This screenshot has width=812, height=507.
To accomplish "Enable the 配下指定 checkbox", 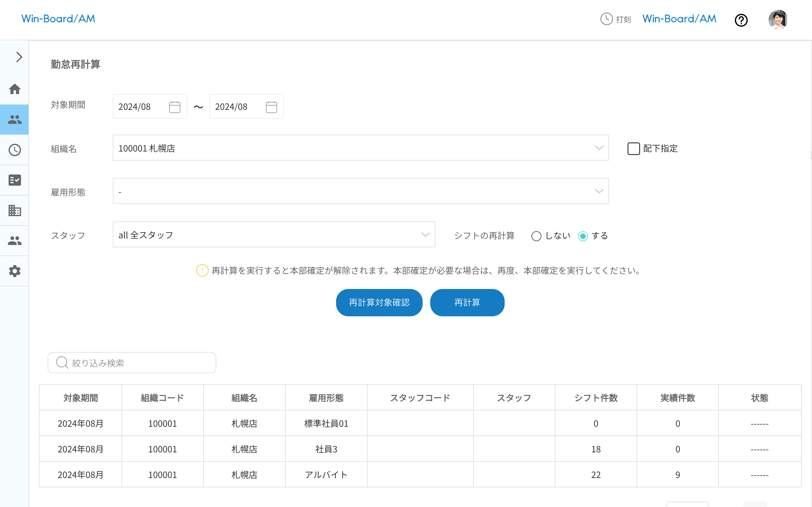I will pos(633,148).
